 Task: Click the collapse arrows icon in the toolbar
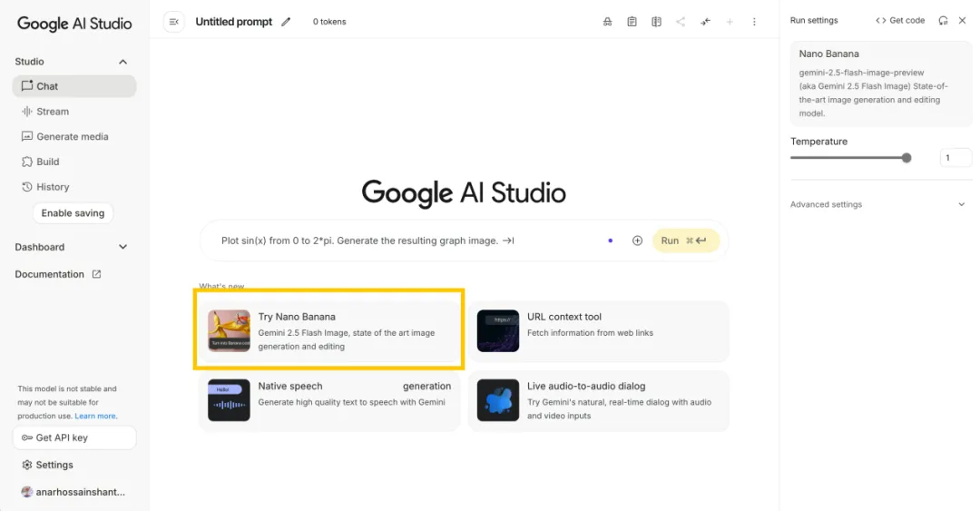(x=705, y=22)
